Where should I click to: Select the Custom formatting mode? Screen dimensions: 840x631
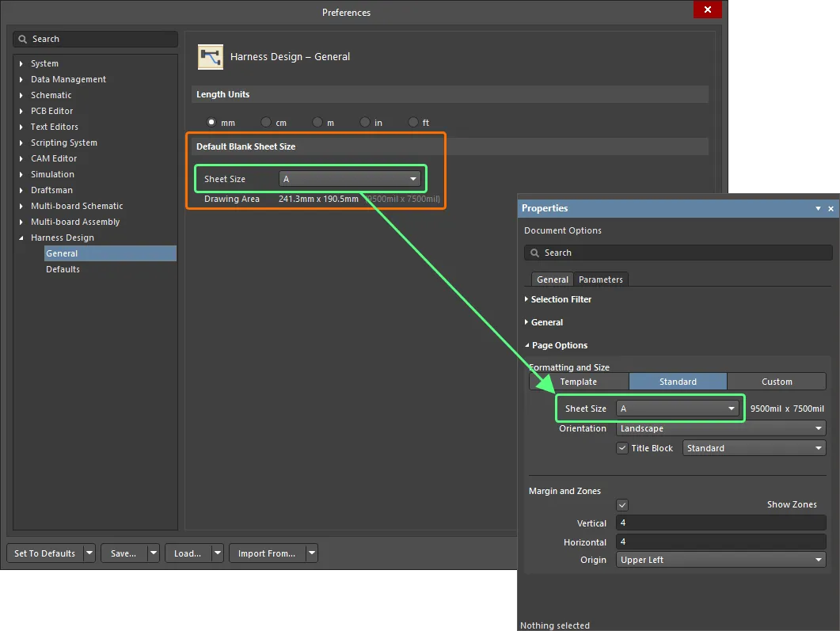point(777,382)
